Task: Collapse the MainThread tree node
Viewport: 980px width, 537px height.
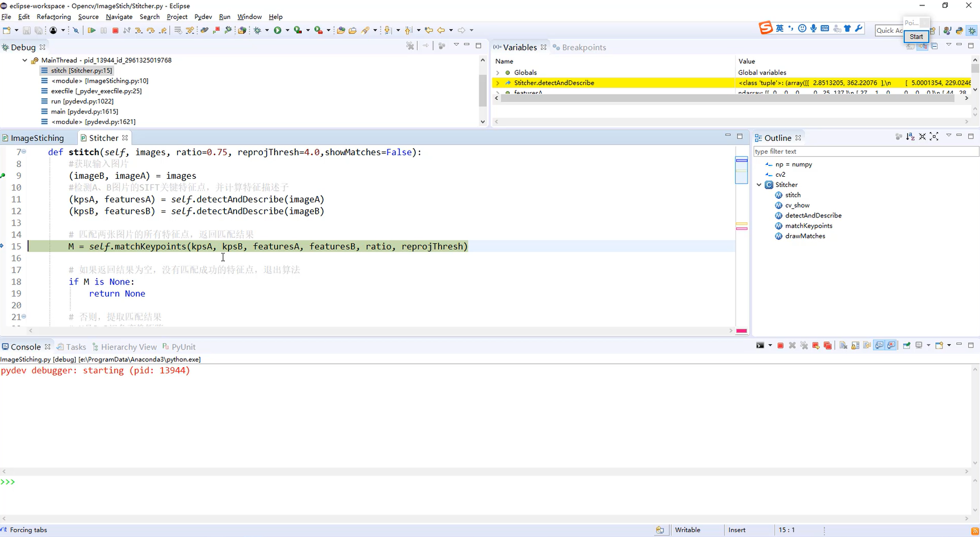Action: point(25,60)
